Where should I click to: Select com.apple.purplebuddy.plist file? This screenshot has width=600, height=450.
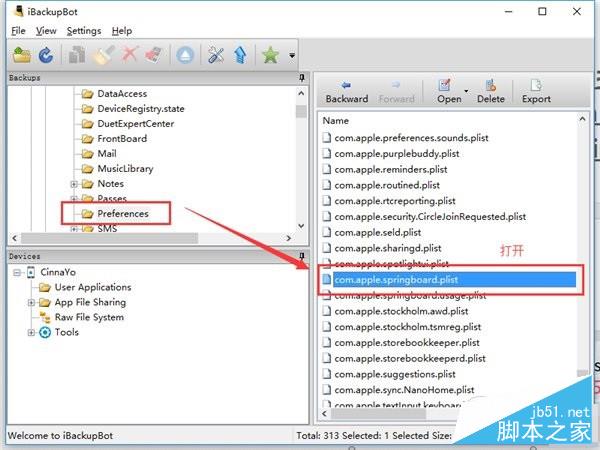click(396, 153)
